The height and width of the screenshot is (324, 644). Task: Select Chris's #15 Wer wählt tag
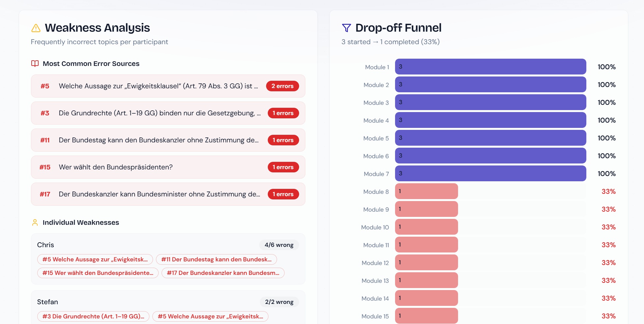(x=98, y=273)
